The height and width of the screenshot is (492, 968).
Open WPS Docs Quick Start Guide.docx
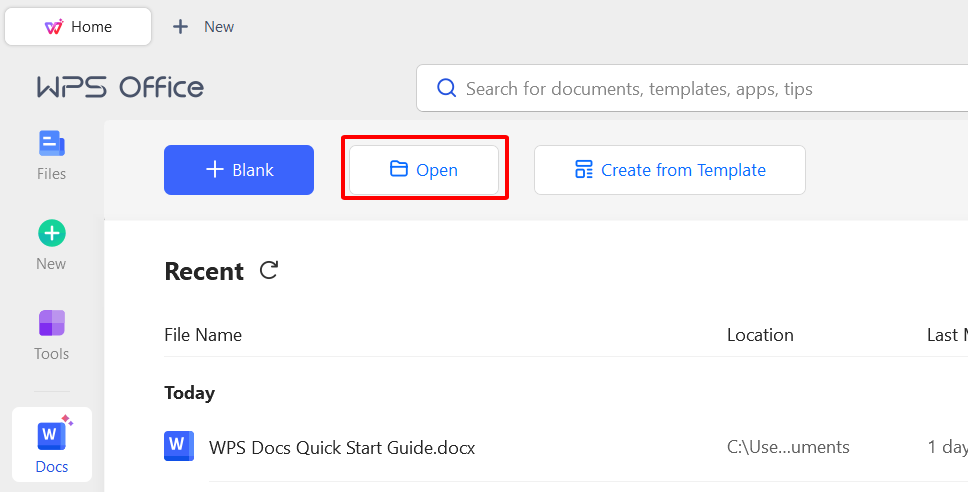pos(342,447)
